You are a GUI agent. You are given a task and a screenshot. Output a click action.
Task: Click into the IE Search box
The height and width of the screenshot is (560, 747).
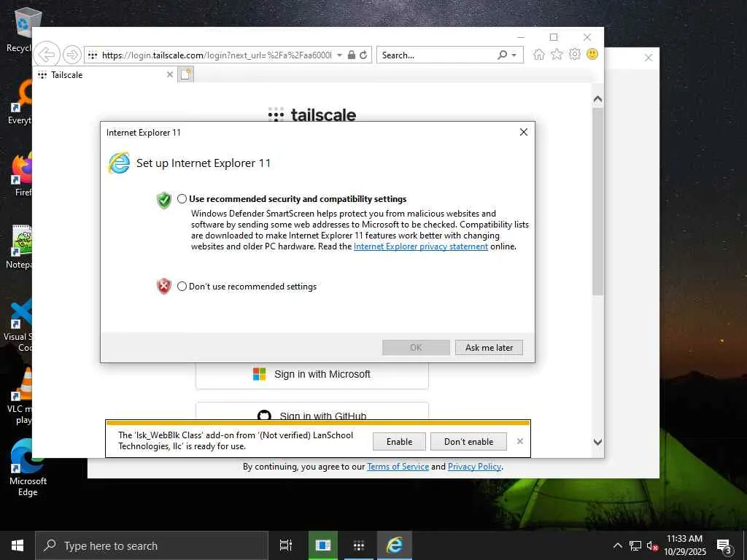(438, 55)
